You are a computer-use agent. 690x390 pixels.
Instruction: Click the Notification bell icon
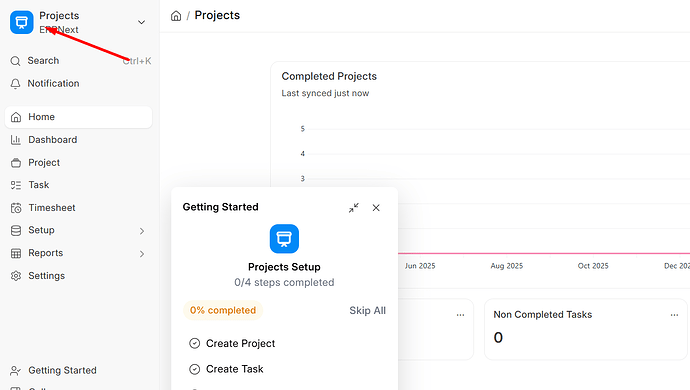click(x=15, y=84)
